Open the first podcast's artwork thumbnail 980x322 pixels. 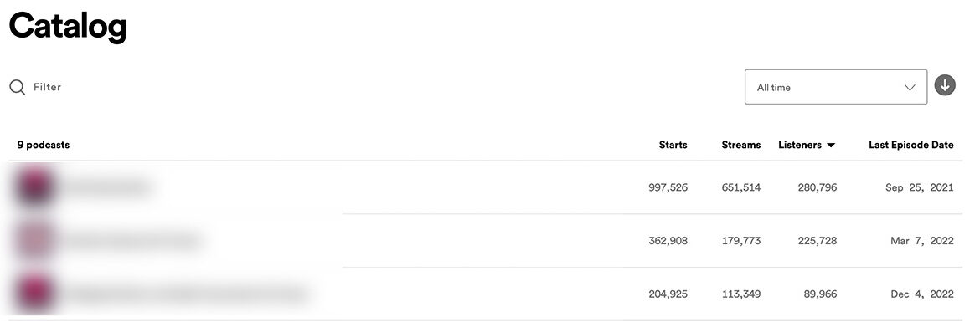[x=33, y=187]
